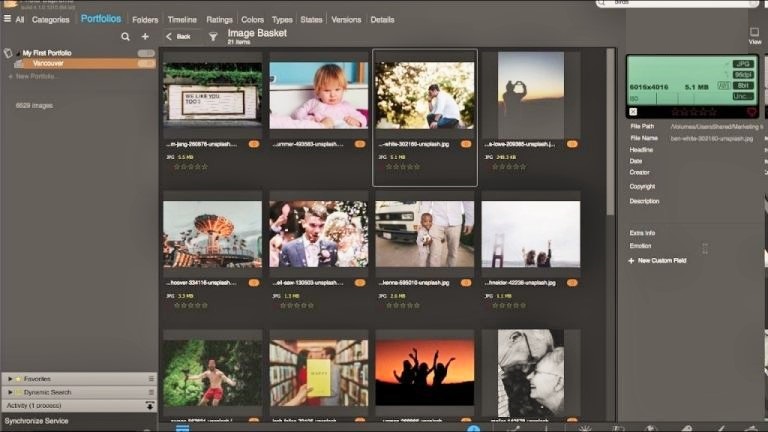This screenshot has width=768, height=432.
Task: Go Back from the Image Basket
Action: click(x=178, y=37)
